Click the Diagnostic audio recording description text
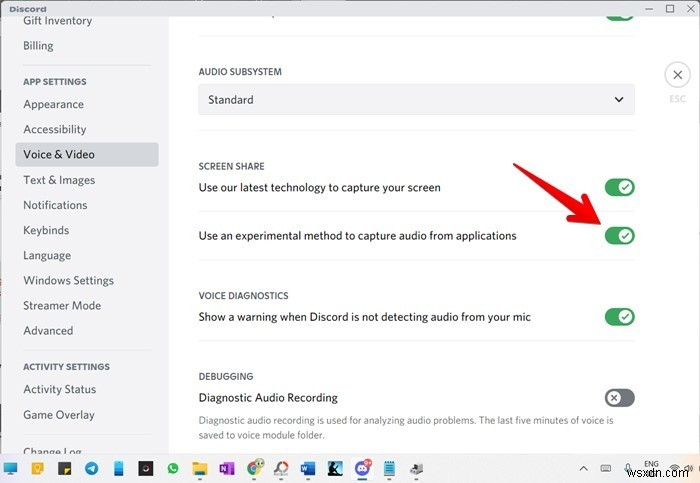Viewport: 700px width, 483px height. [406, 428]
